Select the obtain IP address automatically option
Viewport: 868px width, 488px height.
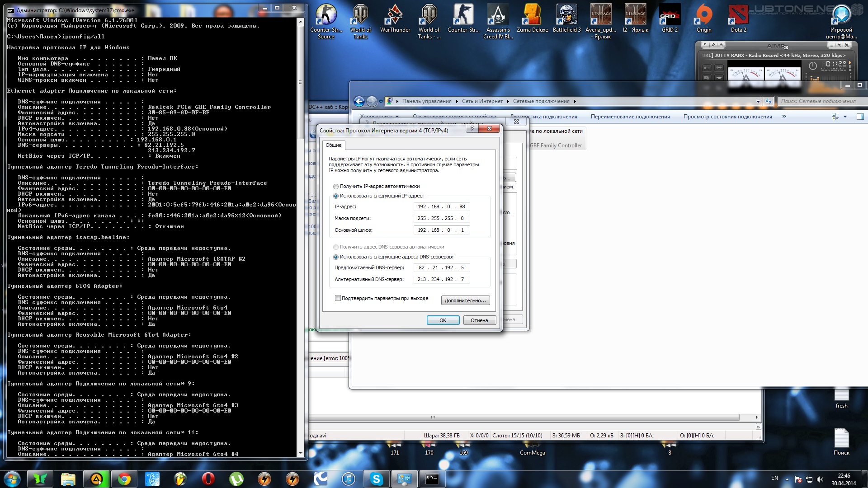click(336, 187)
